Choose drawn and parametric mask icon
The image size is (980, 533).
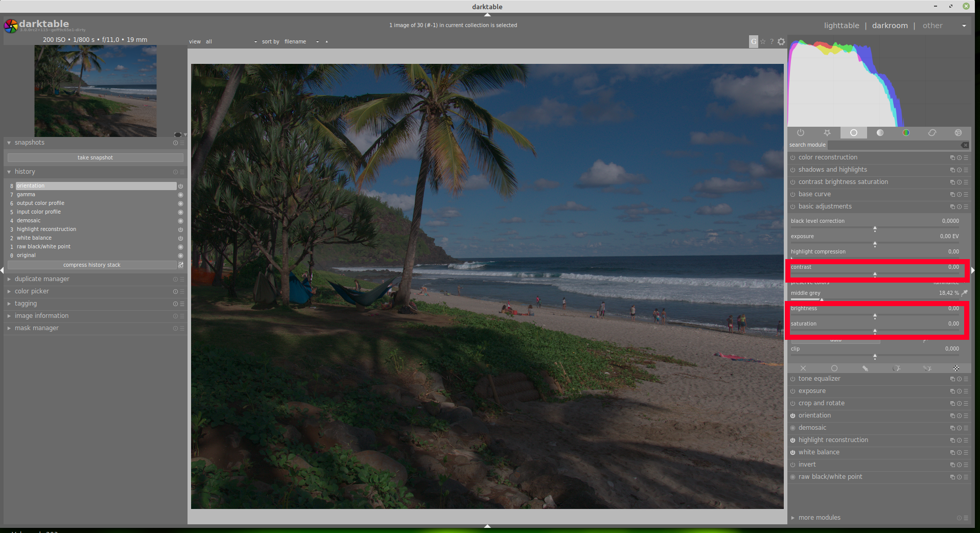[x=927, y=368]
